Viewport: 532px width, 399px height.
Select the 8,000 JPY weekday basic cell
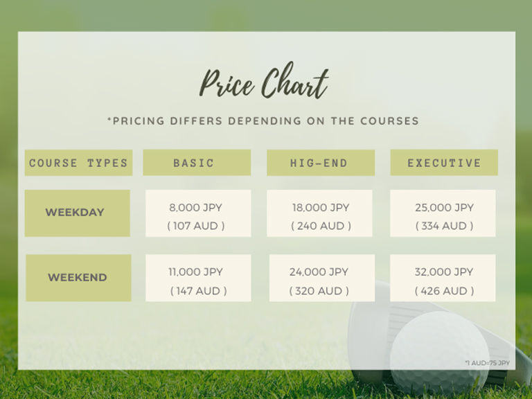199,213
